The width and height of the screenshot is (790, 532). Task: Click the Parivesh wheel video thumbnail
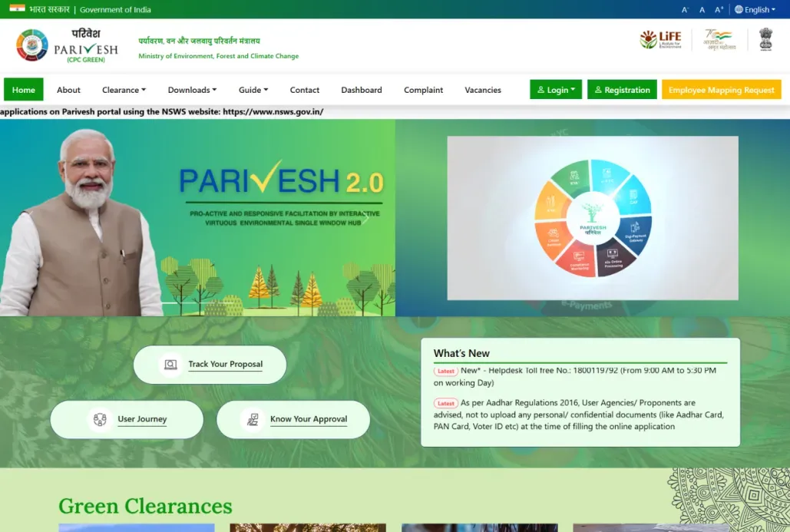[593, 218]
